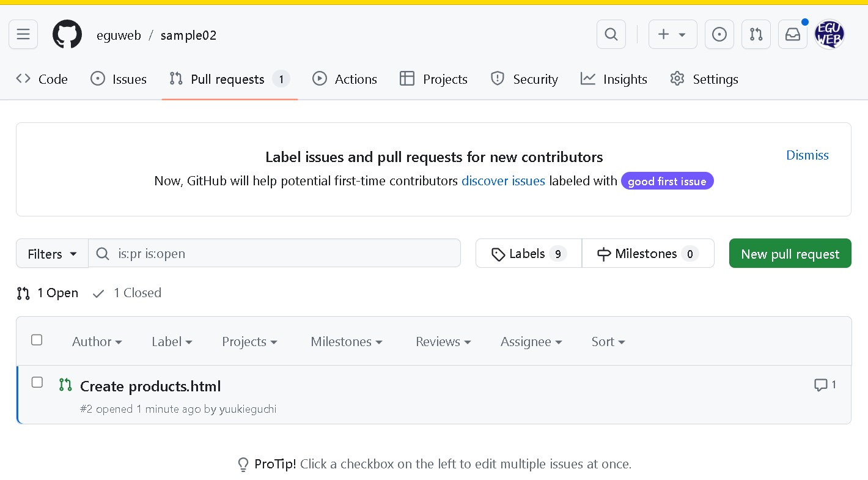Open the Sort dropdown
The image size is (868, 480).
[x=608, y=341]
